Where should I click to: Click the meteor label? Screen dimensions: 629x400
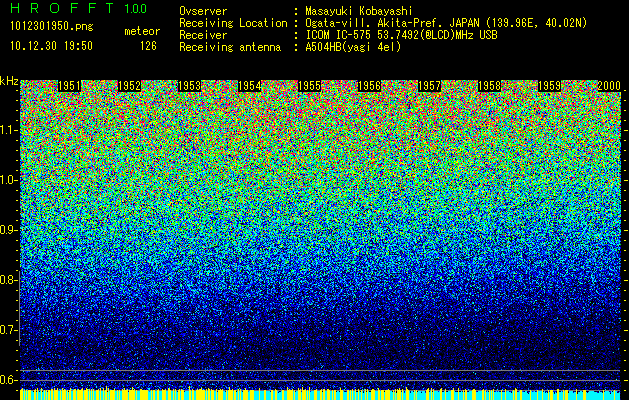click(142, 31)
